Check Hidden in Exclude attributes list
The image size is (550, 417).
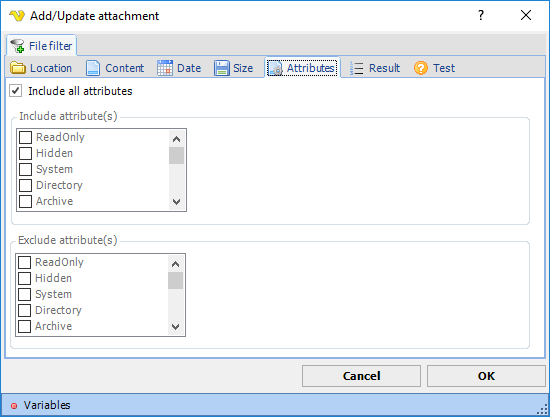pos(24,278)
